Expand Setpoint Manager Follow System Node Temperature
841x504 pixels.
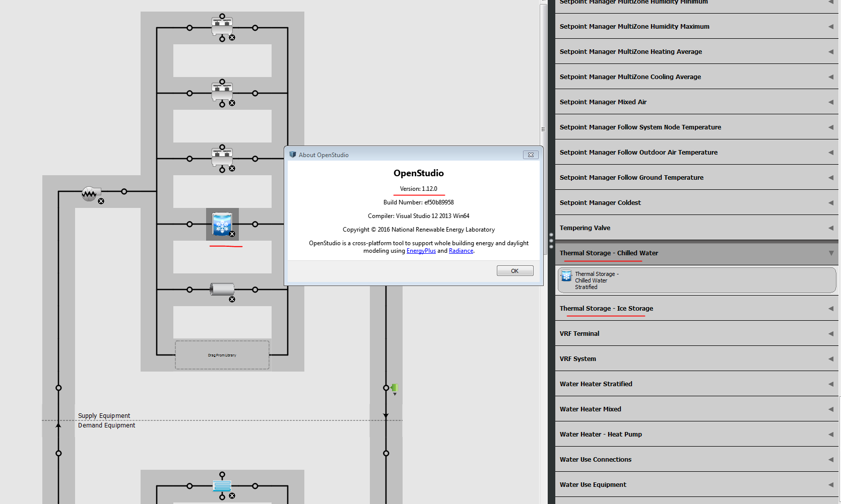point(697,127)
